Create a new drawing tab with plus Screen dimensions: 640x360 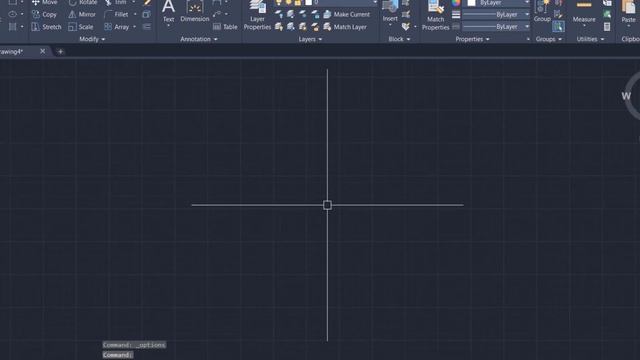coord(60,52)
